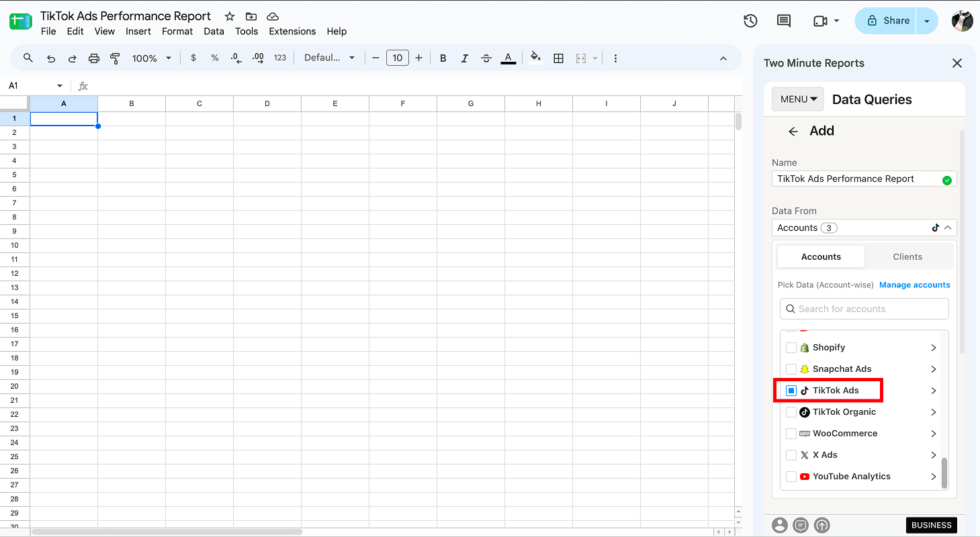Tick the YouTube Analytics checkbox
Viewport: 980px width, 537px height.
(791, 477)
